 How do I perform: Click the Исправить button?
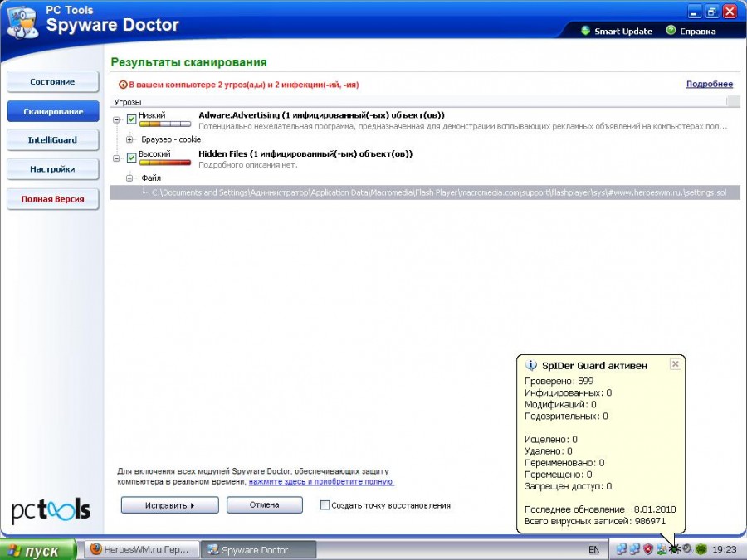point(169,505)
